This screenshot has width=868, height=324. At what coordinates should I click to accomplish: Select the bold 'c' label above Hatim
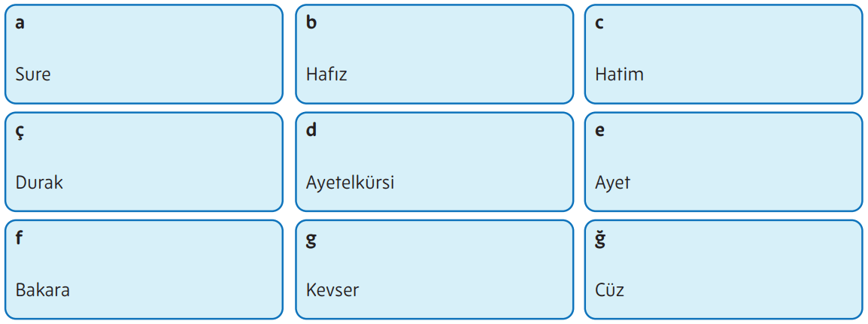(599, 23)
